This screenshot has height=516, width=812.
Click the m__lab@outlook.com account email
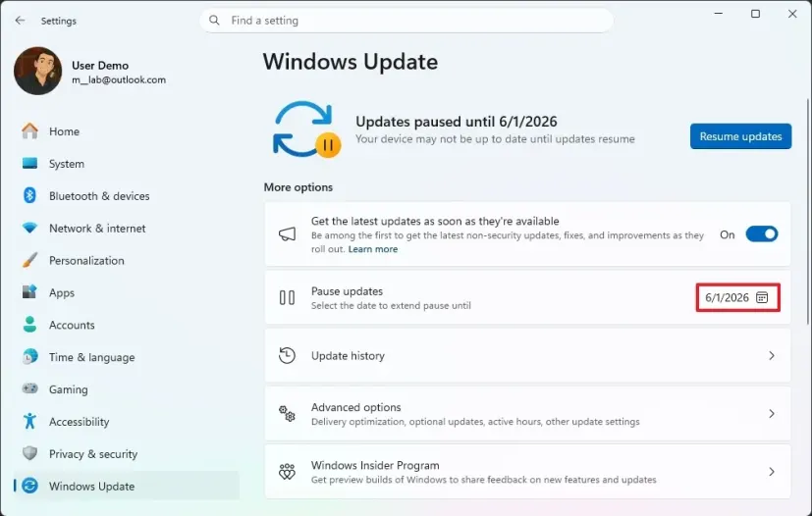[x=119, y=79]
